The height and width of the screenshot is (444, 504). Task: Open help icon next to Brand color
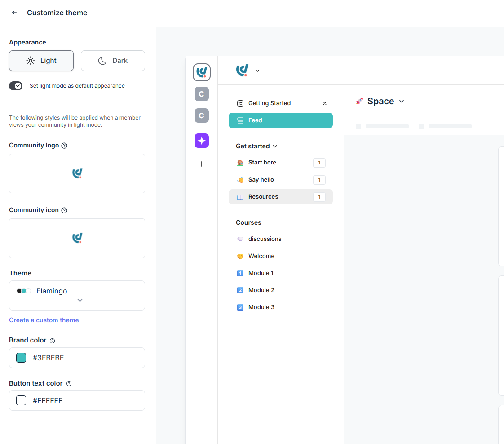pos(53,341)
